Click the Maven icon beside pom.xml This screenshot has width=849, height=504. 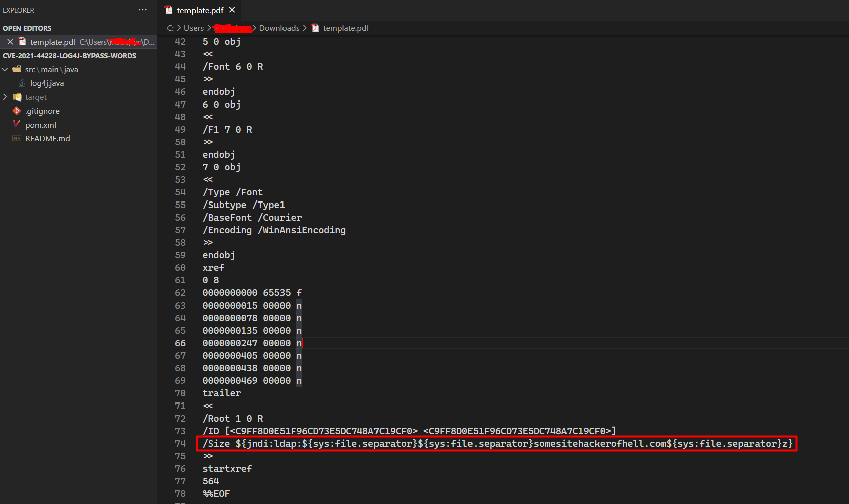pyautogui.click(x=17, y=124)
